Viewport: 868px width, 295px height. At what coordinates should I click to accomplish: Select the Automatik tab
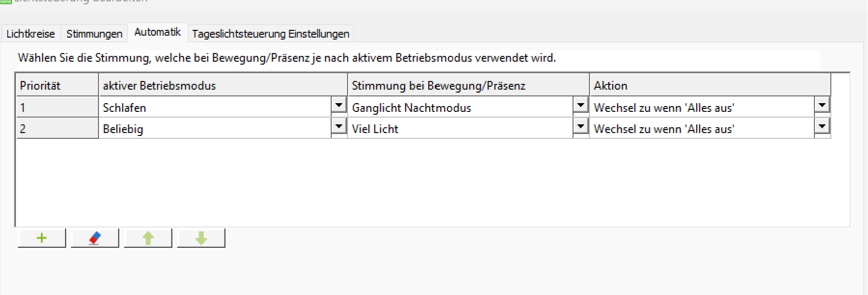tap(157, 32)
